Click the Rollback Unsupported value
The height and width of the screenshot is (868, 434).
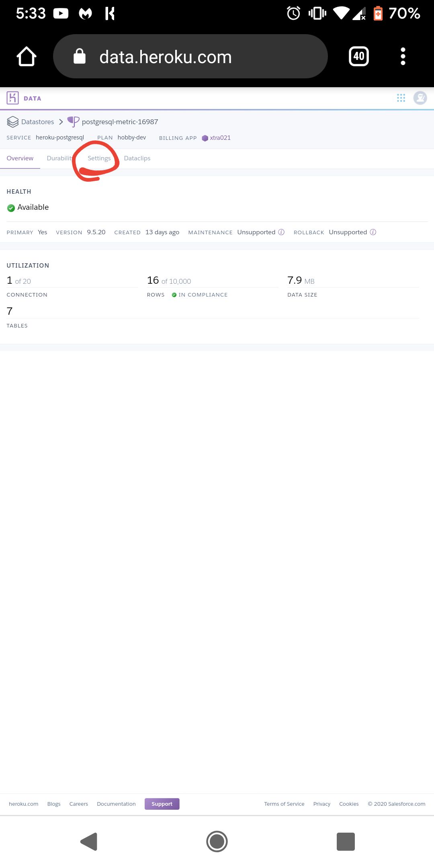[x=348, y=232]
